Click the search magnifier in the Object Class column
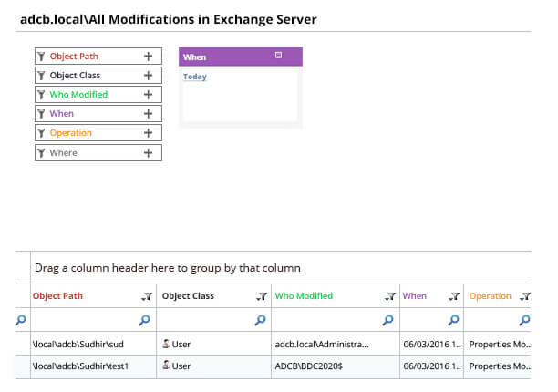Viewport: 558px width, 392px height. (261, 320)
